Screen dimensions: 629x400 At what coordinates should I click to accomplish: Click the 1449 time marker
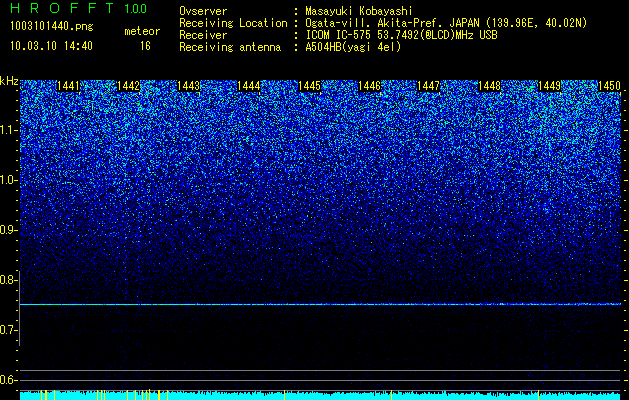click(549, 86)
